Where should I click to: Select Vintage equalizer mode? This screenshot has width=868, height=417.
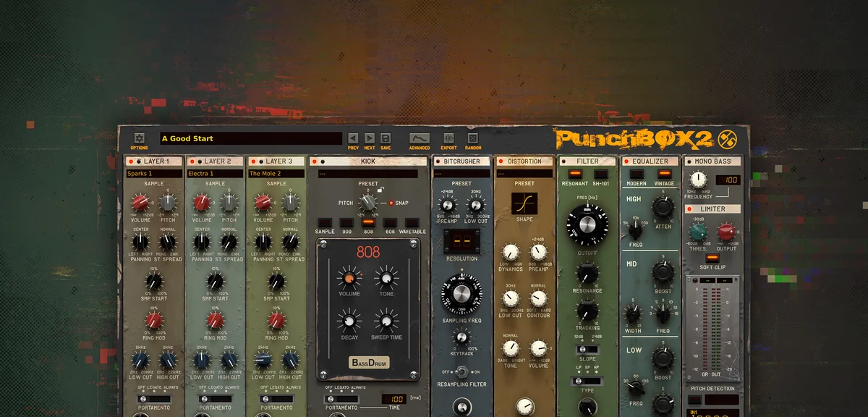(664, 174)
